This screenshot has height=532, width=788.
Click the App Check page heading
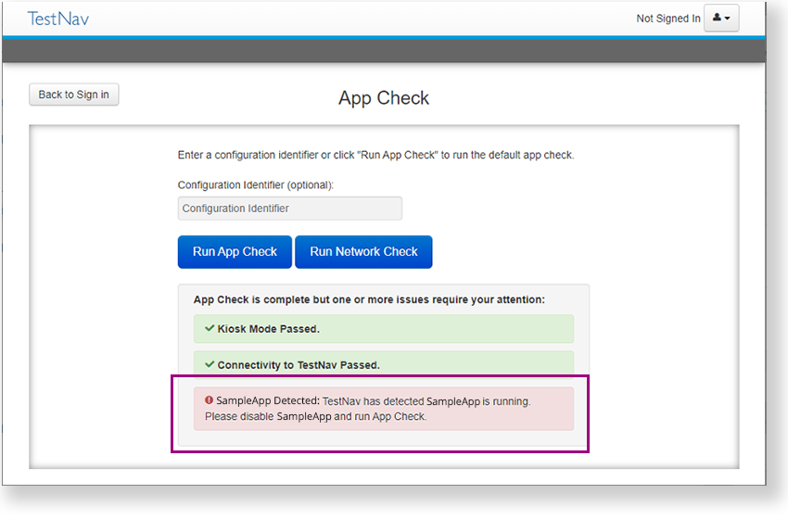pyautogui.click(x=384, y=98)
